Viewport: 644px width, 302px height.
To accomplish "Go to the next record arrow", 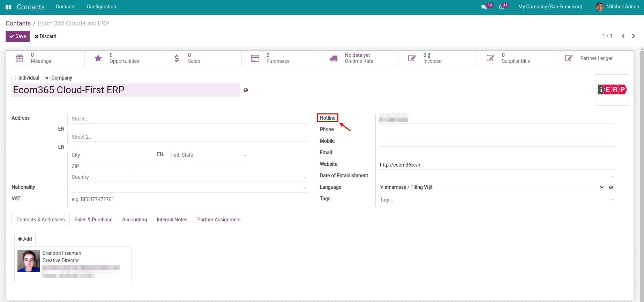I will [x=634, y=36].
